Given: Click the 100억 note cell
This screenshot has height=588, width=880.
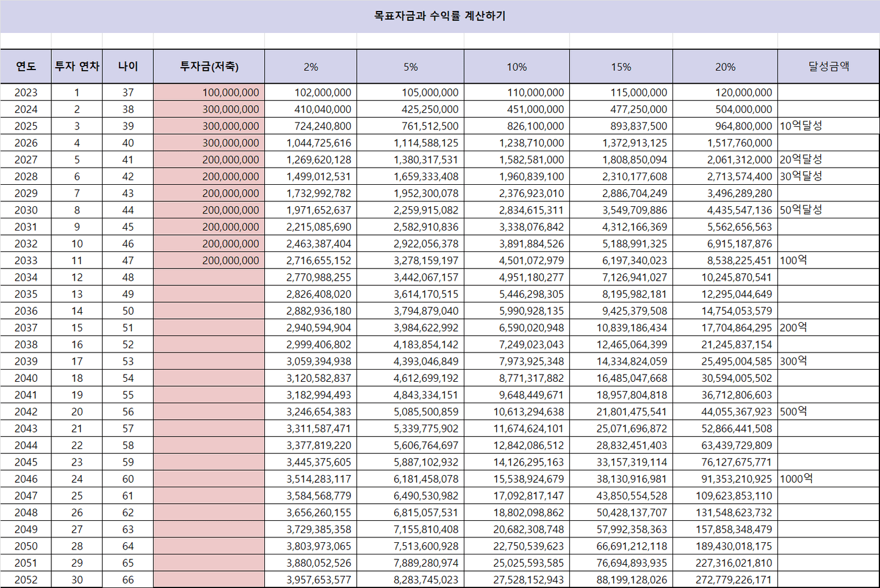Looking at the screenshot, I should (x=829, y=260).
